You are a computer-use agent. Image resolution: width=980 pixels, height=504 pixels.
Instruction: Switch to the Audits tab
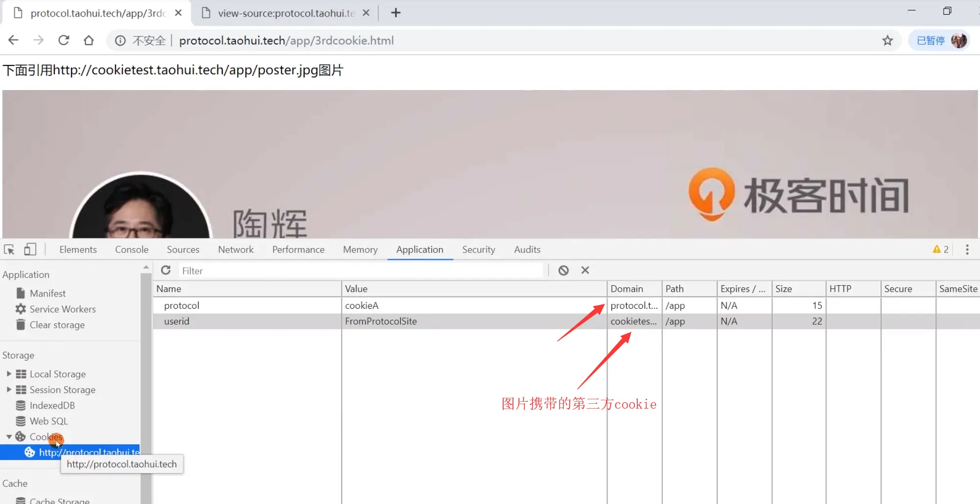pyautogui.click(x=527, y=250)
